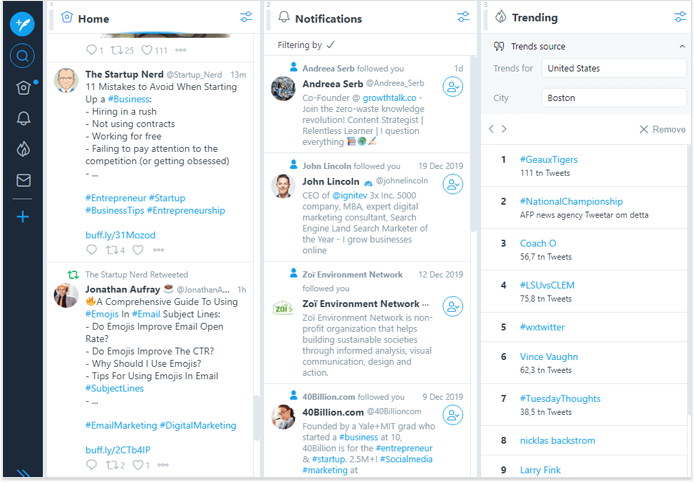
Task: Open the Trending flame icon in the sidebar
Action: coord(23,149)
